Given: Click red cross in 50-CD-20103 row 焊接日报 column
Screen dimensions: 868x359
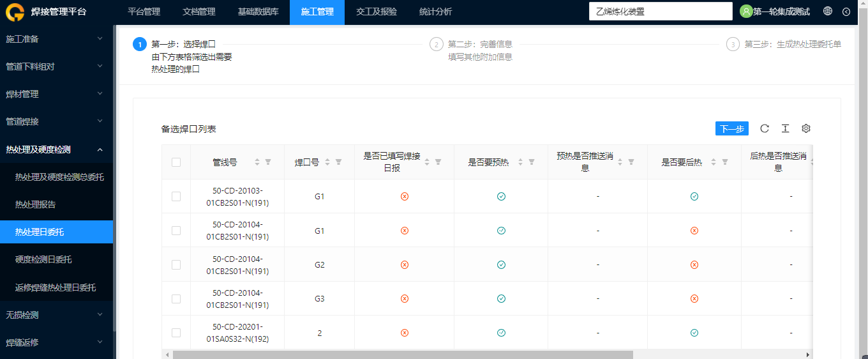Looking at the screenshot, I should 404,196.
